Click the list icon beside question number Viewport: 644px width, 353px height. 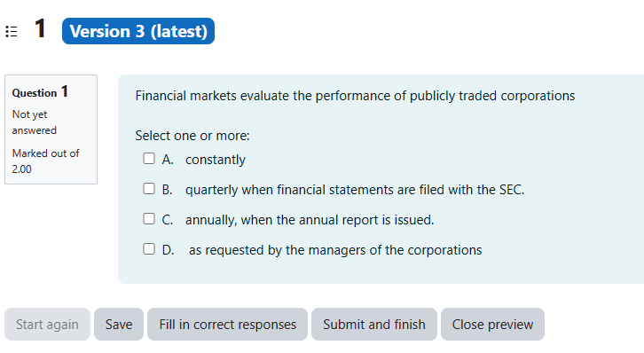(x=12, y=31)
